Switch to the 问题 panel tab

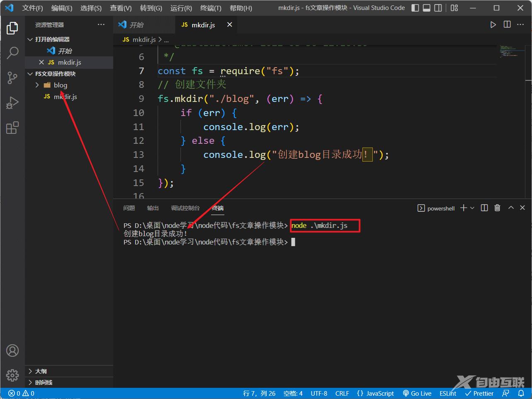point(129,208)
